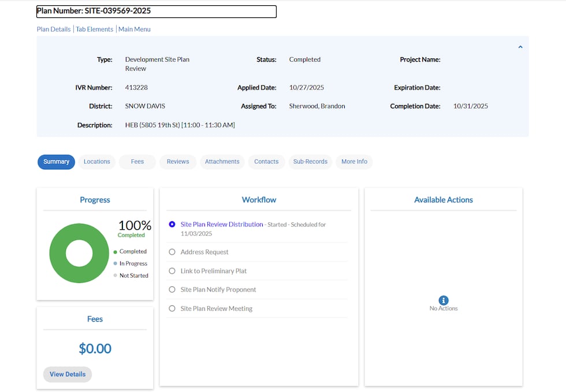Image resolution: width=566 pixels, height=392 pixels.
Task: Select the Address Request radio button
Action: (x=172, y=252)
